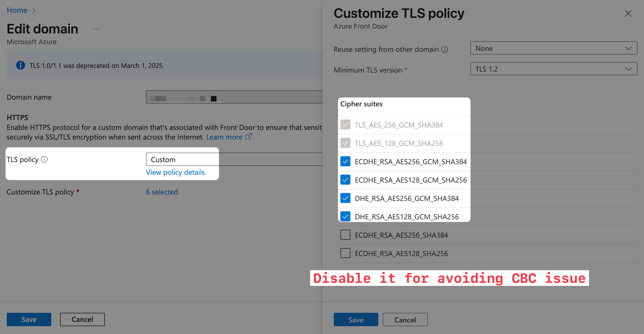Disable the DHE_RSA_AES128_GCM_SHA256 cipher suite
Screen dimensions: 644x334
click(345, 217)
